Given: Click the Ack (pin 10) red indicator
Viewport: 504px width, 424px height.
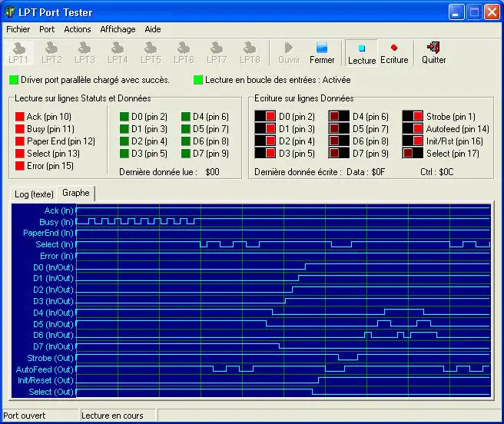Looking at the screenshot, I should pyautogui.click(x=20, y=116).
